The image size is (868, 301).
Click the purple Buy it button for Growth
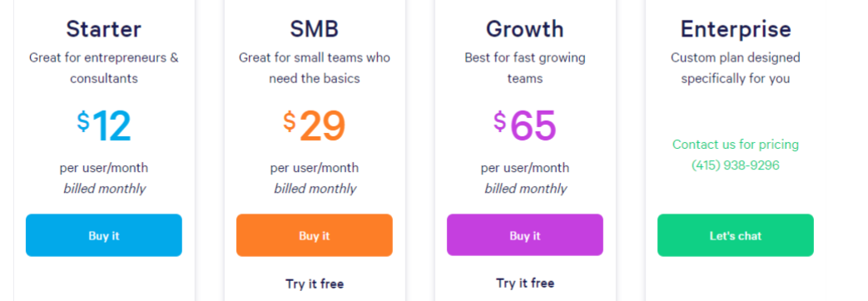click(525, 235)
